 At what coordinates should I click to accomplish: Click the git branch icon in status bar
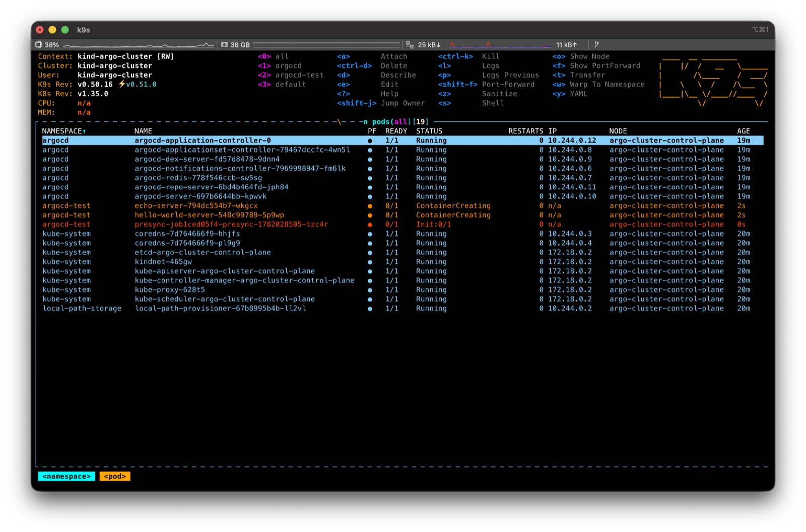[x=596, y=45]
